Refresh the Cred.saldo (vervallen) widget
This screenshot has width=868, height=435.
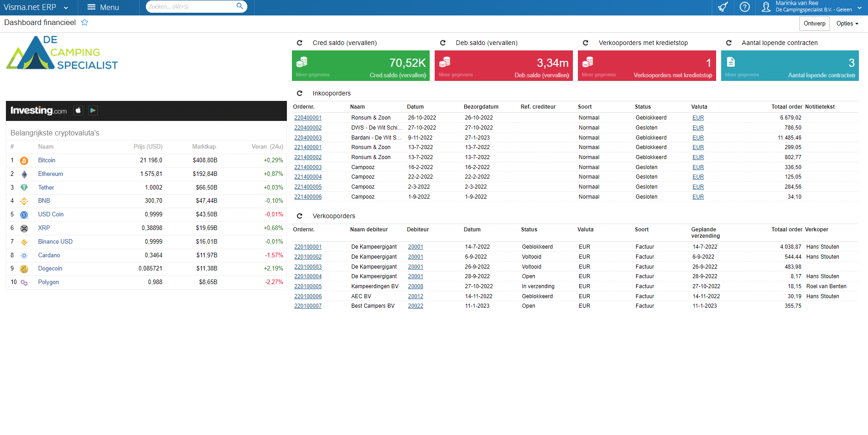300,43
